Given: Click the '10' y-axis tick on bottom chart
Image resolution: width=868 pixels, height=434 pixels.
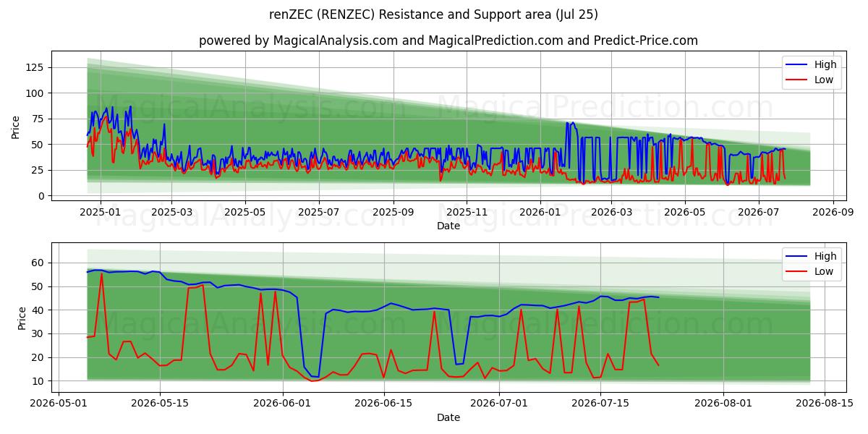Looking at the screenshot, I should [39, 381].
